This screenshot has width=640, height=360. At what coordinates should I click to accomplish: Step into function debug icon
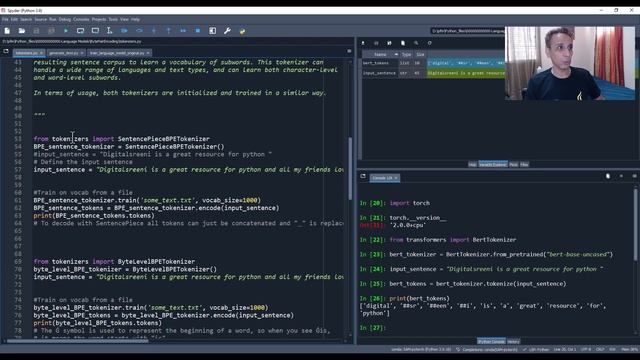[154, 31]
